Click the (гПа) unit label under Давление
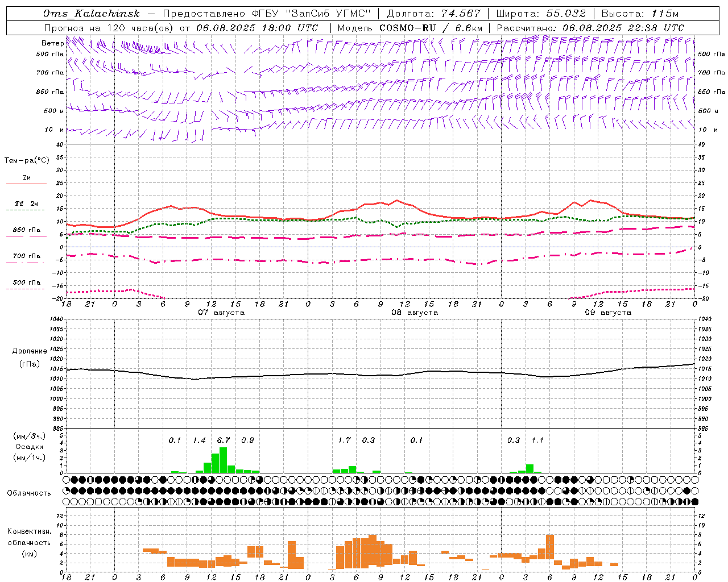 pos(30,364)
